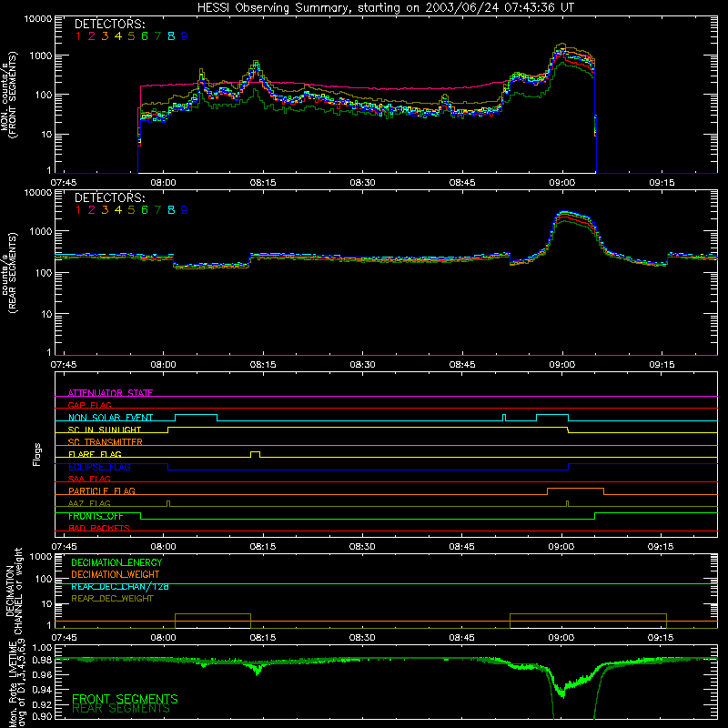
Task: Select detector 3 in rear segments legend
Action: 105,210
